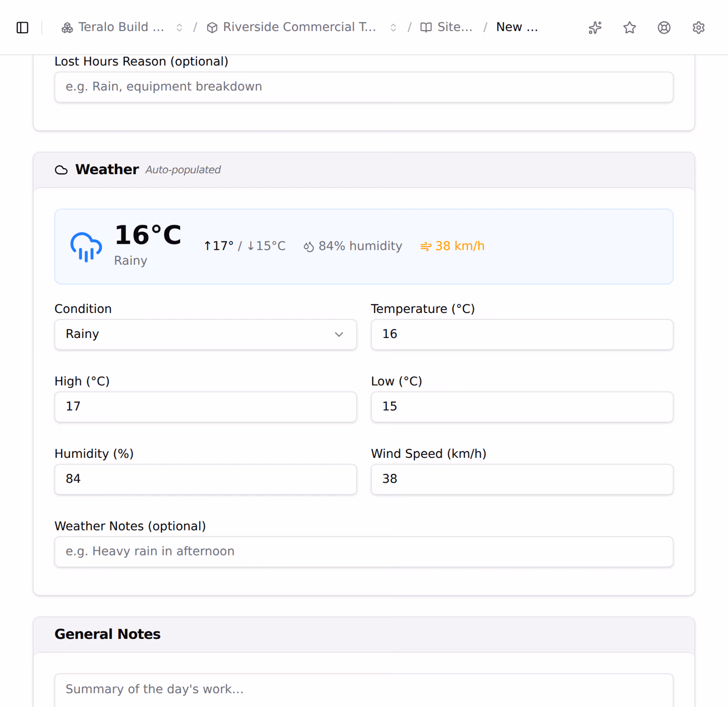
Task: Click the Low (°C) input
Action: coord(522,407)
